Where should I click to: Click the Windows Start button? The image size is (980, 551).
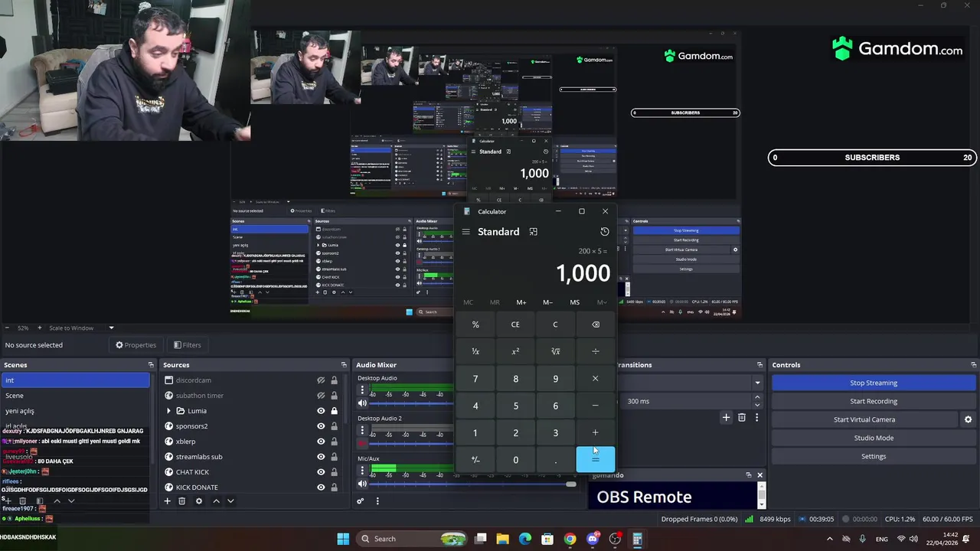343,539
